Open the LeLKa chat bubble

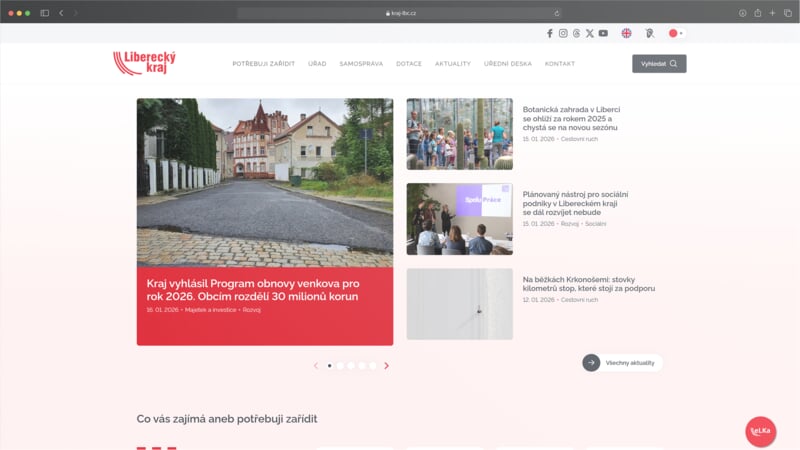[x=760, y=431]
